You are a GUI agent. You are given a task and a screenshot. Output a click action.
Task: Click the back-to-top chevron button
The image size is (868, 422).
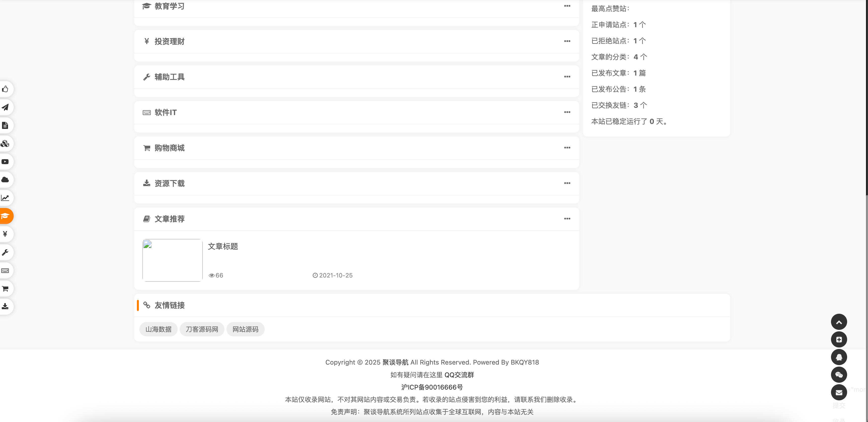(x=839, y=322)
